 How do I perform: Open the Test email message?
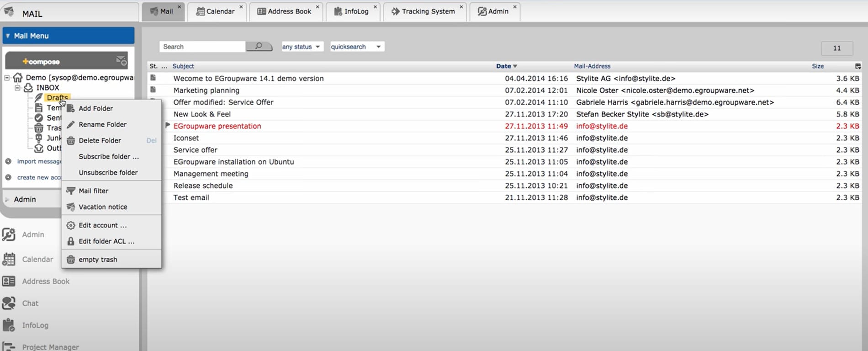pyautogui.click(x=504, y=197)
